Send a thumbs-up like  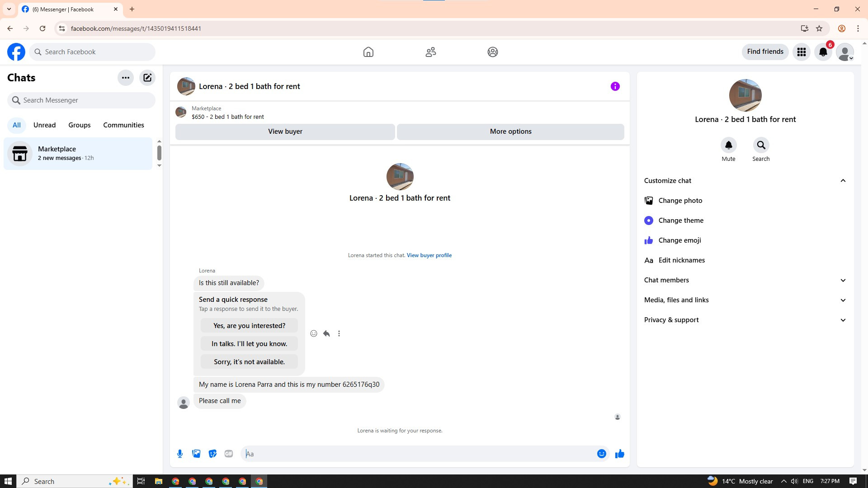point(619,454)
